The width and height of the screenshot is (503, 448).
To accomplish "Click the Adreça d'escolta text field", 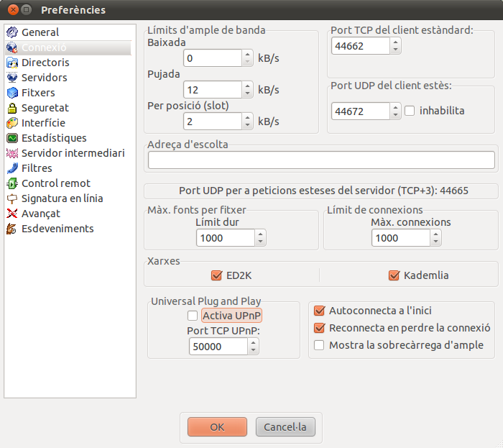I will coord(321,160).
